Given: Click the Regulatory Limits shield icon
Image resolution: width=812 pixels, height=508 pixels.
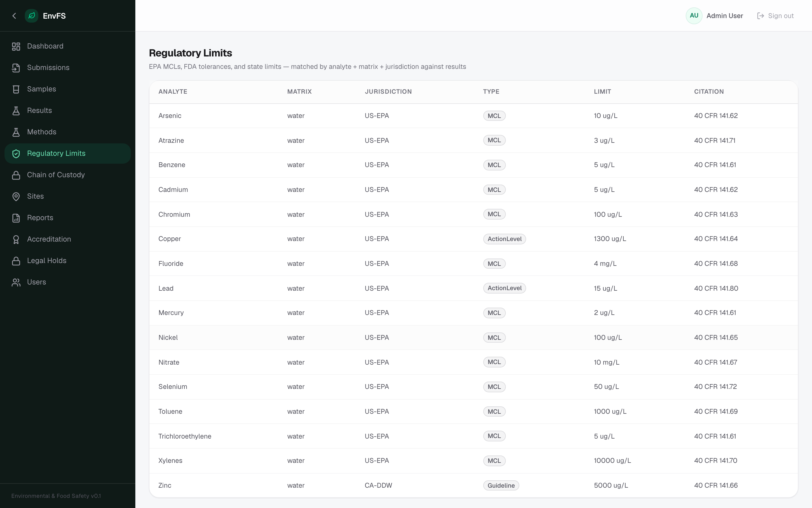Looking at the screenshot, I should point(16,154).
